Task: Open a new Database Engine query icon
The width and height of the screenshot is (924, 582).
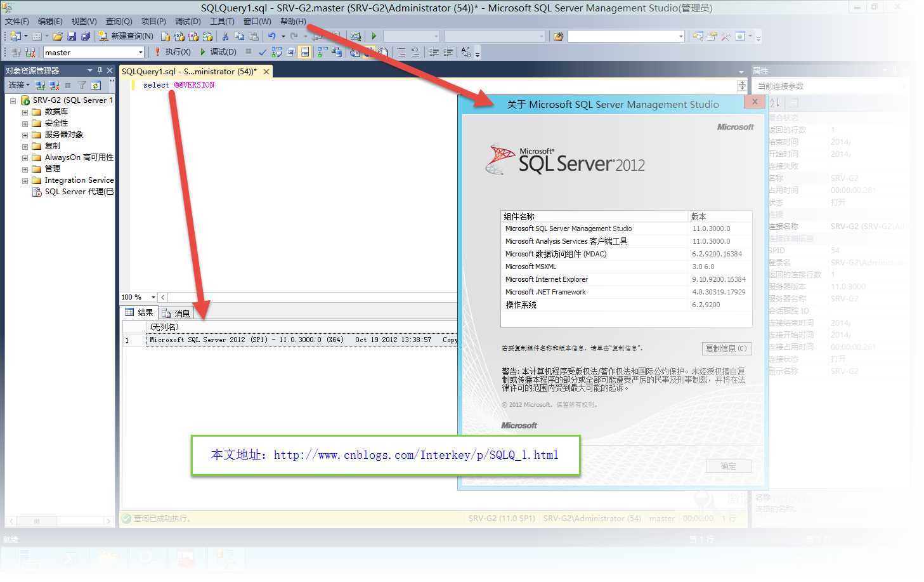Action: [165, 36]
